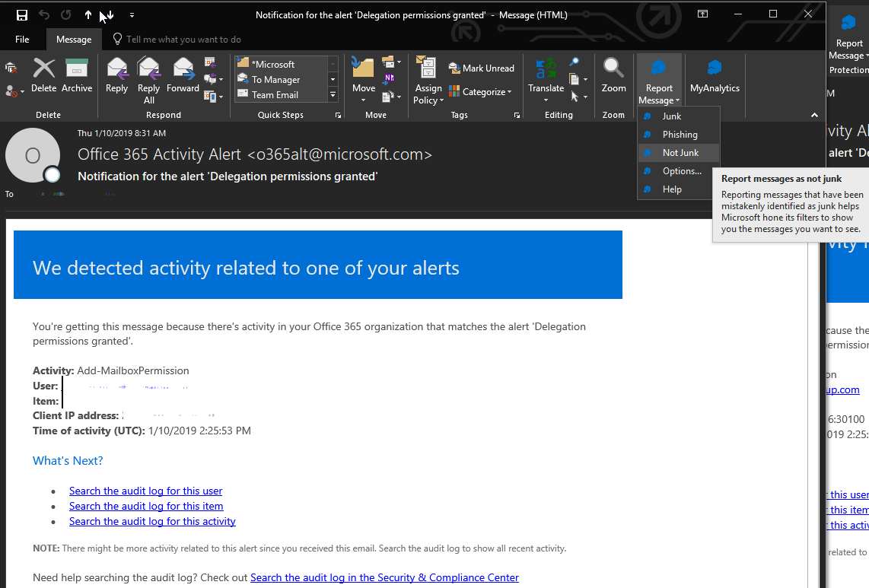869x588 pixels.
Task: Open 'Search the audit log for this activity' link
Action: pyautogui.click(x=152, y=522)
